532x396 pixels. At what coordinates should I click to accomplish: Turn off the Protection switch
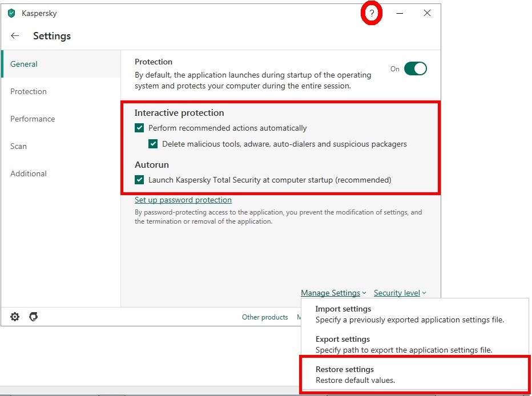coord(416,68)
